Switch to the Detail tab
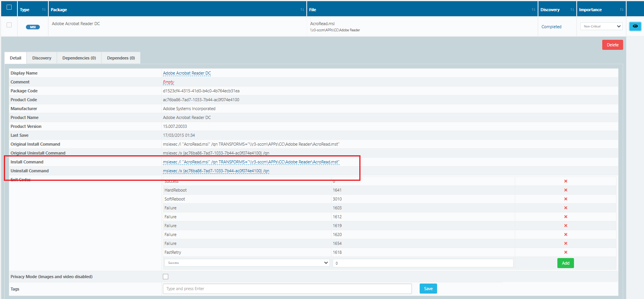 (x=15, y=58)
